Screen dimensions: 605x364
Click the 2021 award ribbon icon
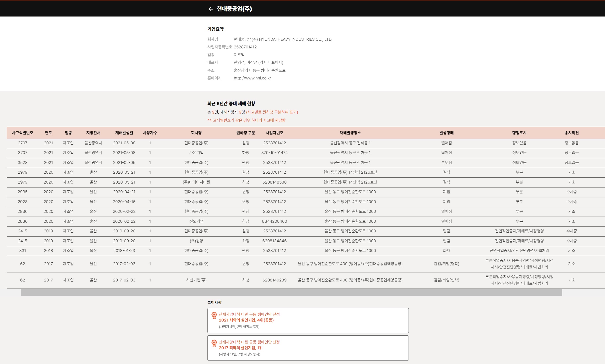[x=214, y=315]
